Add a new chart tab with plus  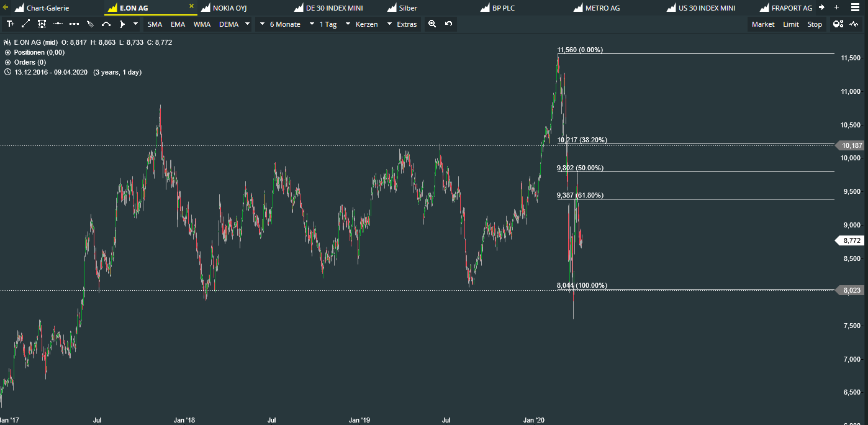click(836, 7)
